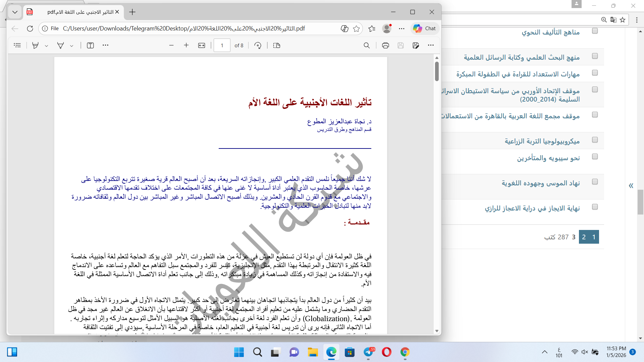The image size is (644, 362).
Task: Click translate icon in background browser
Action: [x=613, y=20]
